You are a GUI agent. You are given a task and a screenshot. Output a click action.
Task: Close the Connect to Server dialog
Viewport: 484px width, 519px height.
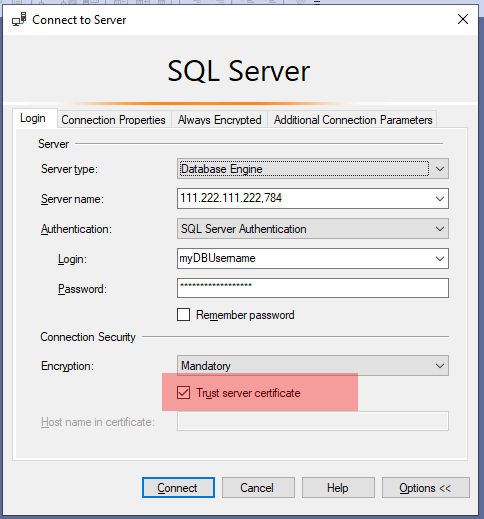tap(463, 19)
